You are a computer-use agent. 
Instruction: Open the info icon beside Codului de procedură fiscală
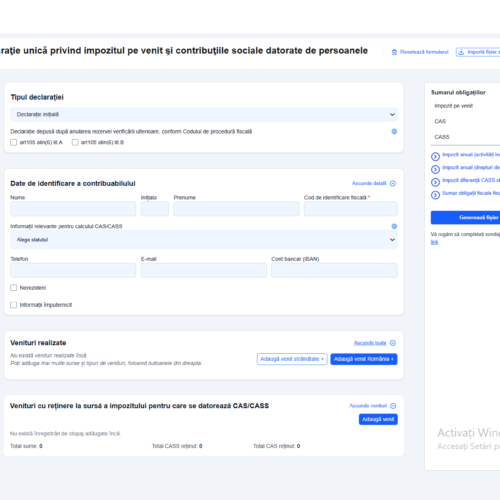(394, 131)
